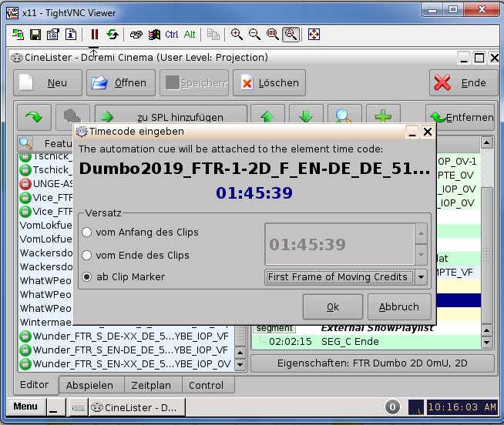Toggle the Ctrl key in the VNC toolbar
The width and height of the screenshot is (504, 425).
[172, 34]
